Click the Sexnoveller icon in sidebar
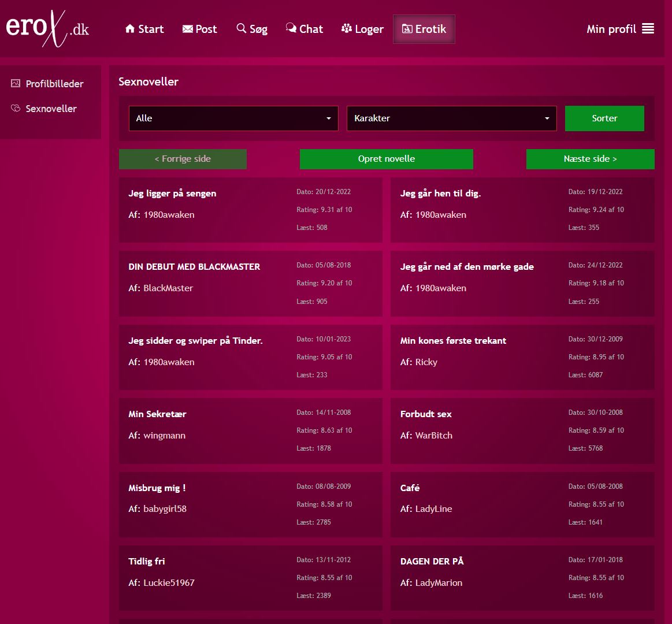This screenshot has width=672, height=624. 16,109
